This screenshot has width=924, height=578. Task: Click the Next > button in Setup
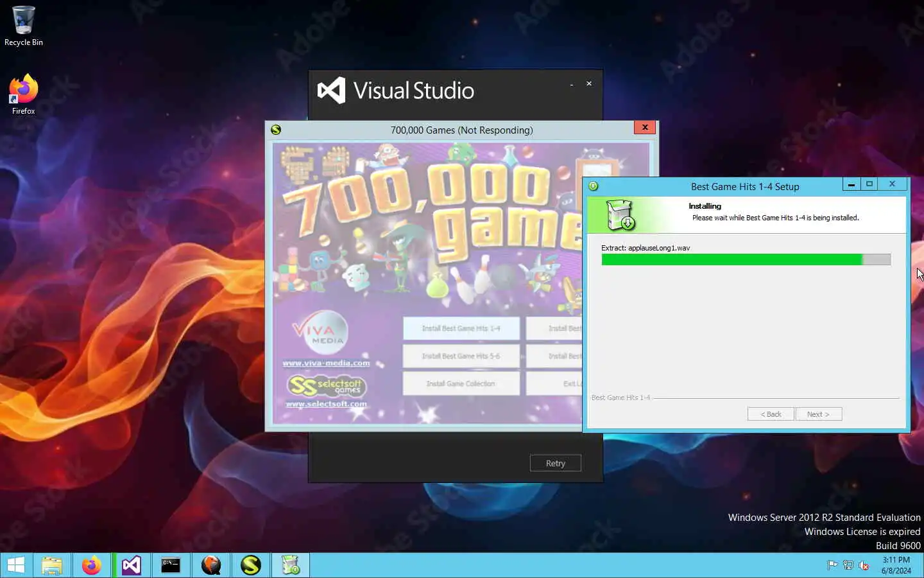[x=818, y=414]
